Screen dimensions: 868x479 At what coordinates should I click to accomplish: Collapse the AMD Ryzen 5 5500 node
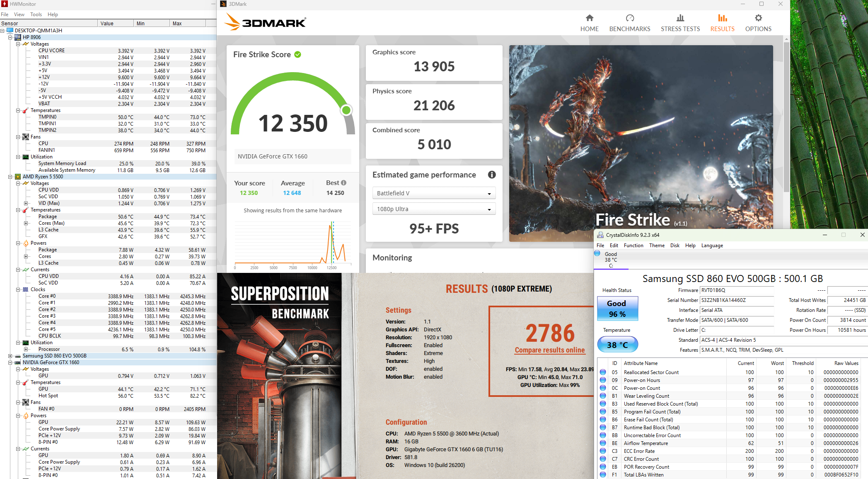pos(10,177)
